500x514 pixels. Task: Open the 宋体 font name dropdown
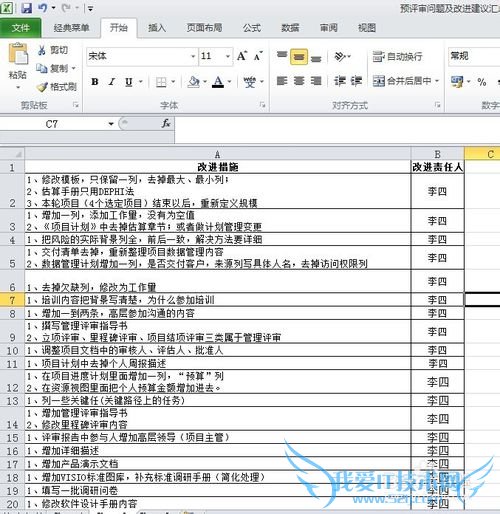193,56
